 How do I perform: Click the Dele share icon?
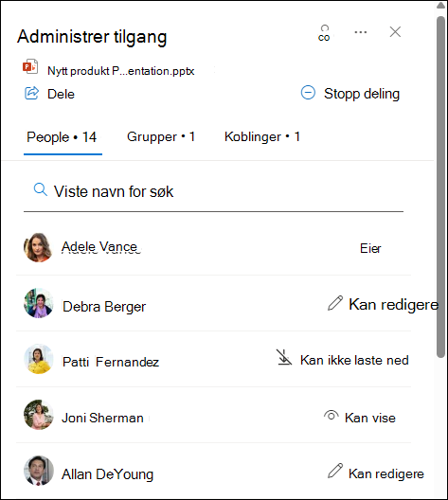click(32, 93)
